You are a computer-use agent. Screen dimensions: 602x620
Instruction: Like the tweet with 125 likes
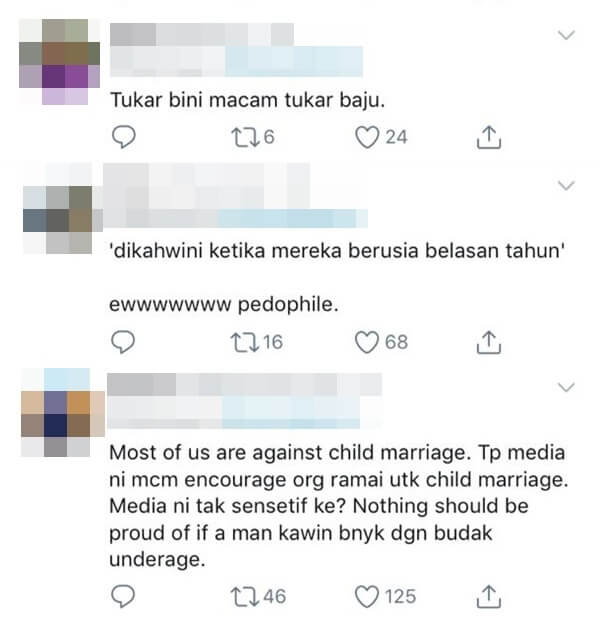(366, 596)
